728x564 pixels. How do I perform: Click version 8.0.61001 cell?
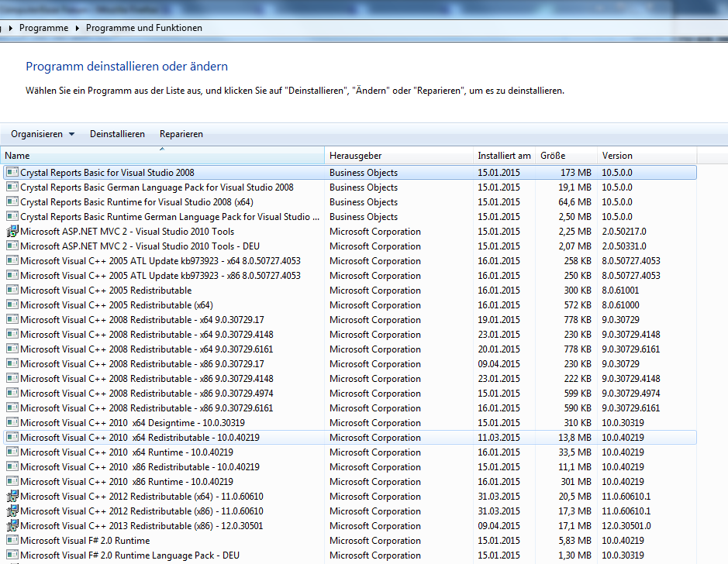click(x=620, y=291)
